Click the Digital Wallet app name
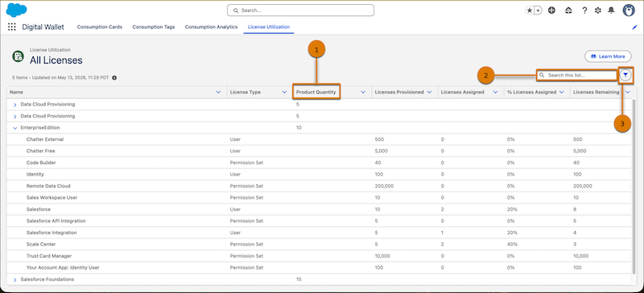Viewport: 644px width, 293px height. (x=43, y=27)
